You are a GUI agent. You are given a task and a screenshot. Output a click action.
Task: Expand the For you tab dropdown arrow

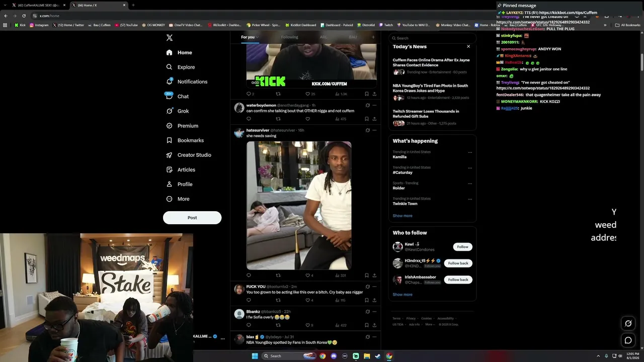click(x=257, y=37)
